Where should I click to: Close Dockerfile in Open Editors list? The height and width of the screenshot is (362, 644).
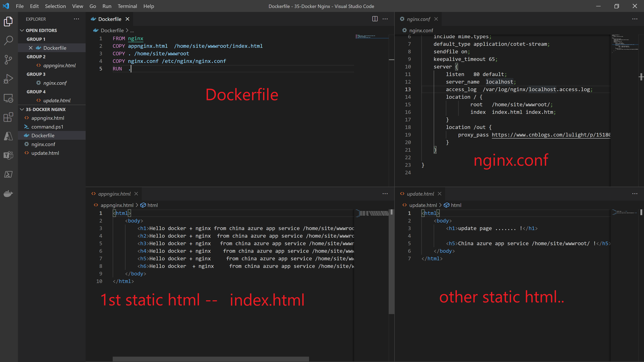pyautogui.click(x=30, y=48)
